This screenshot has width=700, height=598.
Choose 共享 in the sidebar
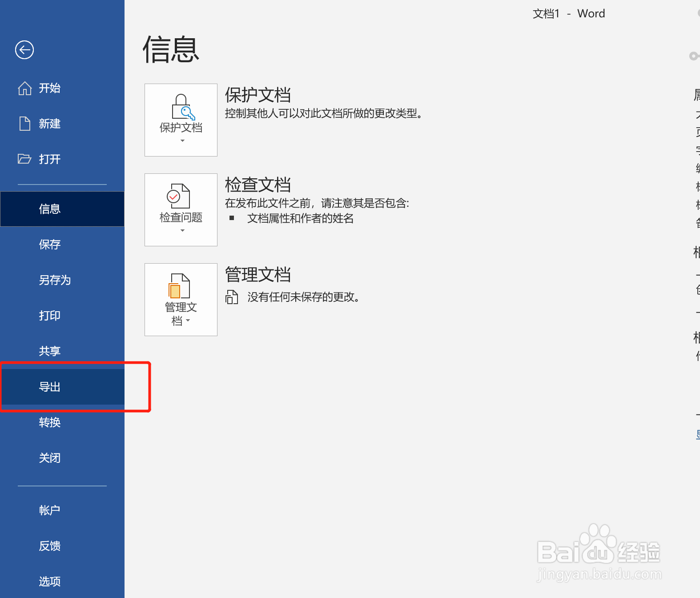(x=62, y=351)
